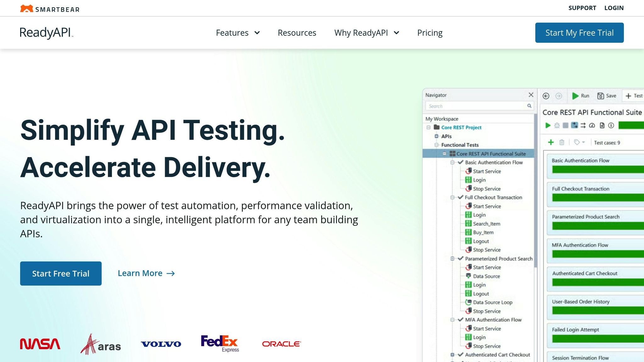644x362 pixels.
Task: Click the Navigator tree vertical scrollbar
Action: (536, 191)
